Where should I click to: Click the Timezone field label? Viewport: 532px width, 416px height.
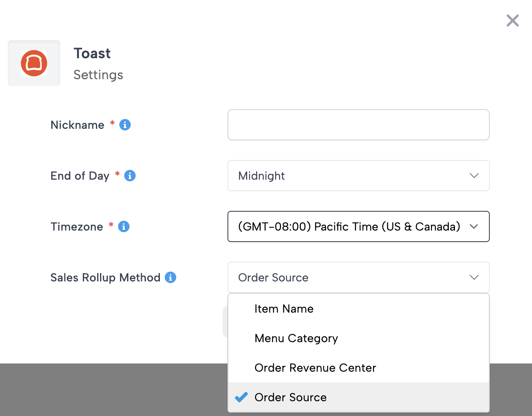77,226
